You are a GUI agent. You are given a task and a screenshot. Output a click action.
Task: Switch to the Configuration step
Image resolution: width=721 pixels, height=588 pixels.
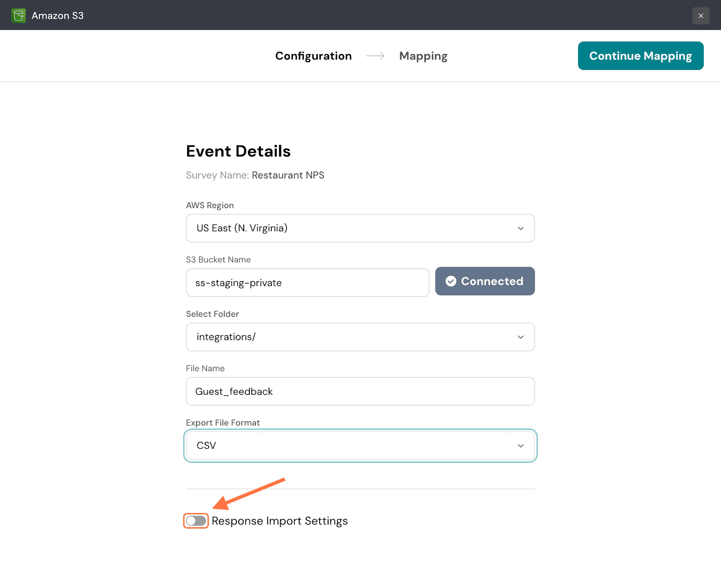click(x=313, y=56)
